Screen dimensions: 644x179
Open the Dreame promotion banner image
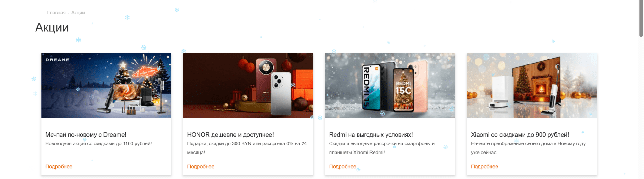click(106, 86)
